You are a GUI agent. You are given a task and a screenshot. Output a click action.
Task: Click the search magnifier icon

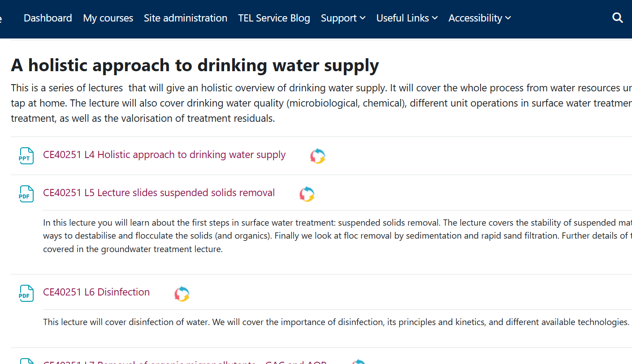(617, 18)
